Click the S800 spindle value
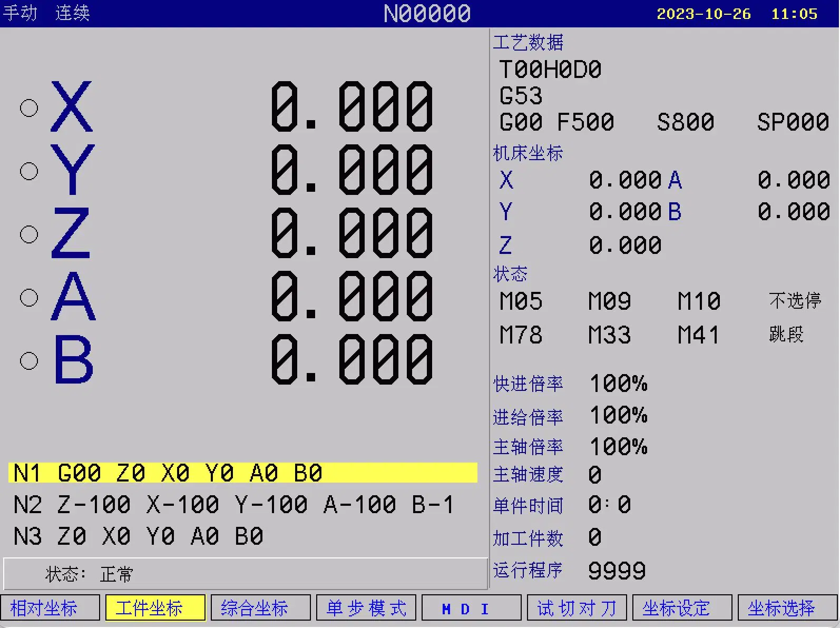The image size is (840, 628). (x=686, y=122)
